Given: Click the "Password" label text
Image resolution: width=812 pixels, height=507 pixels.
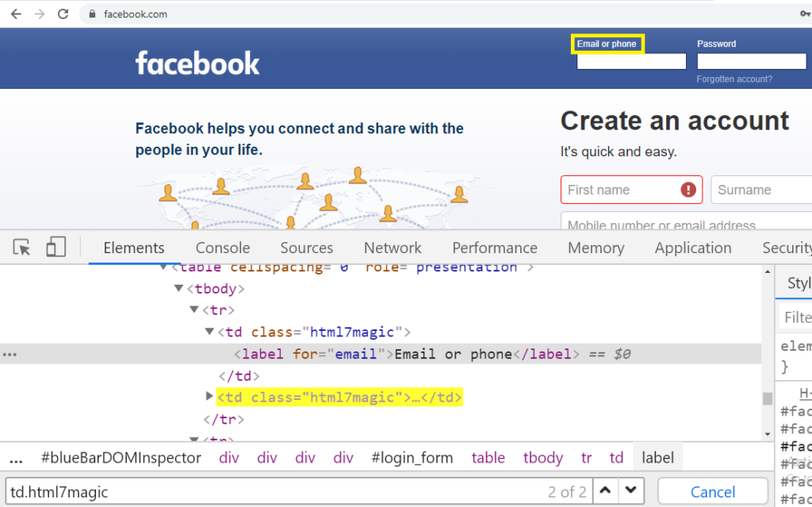Looking at the screenshot, I should [716, 44].
